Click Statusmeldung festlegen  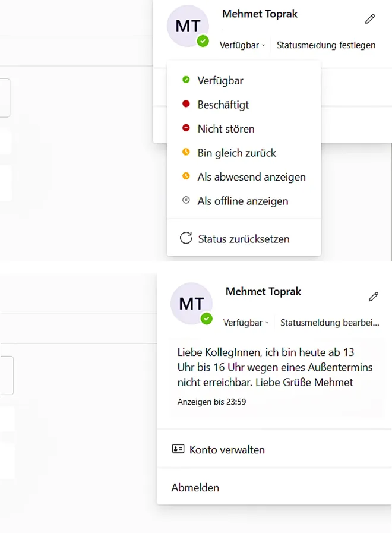click(326, 45)
